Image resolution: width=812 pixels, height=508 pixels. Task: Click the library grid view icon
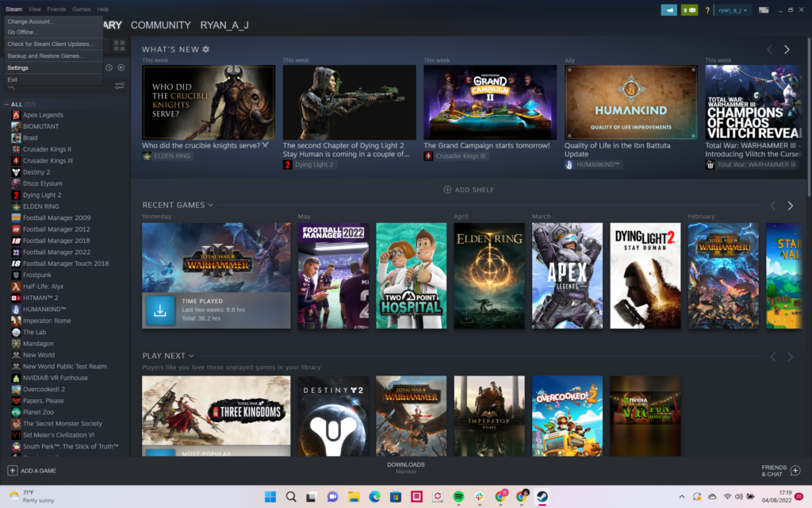tap(119, 45)
